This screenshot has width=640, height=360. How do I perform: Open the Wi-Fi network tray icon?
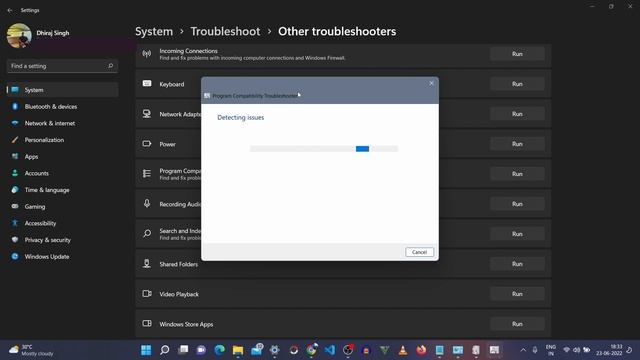567,350
